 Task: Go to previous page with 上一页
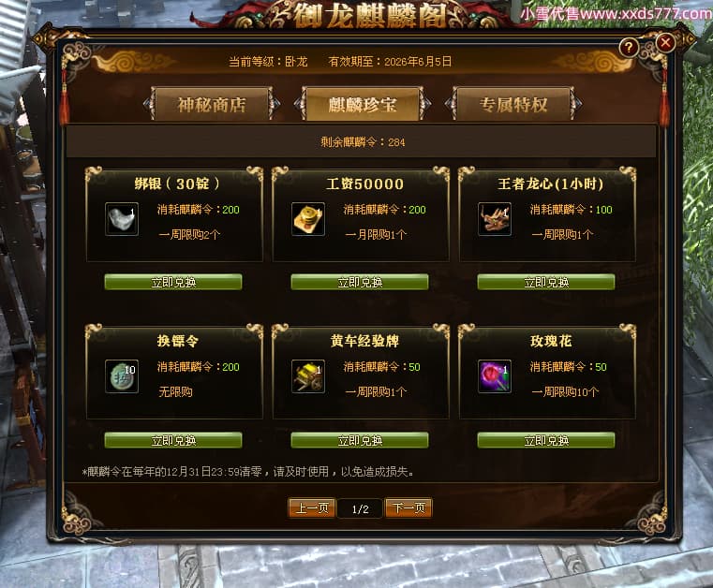point(312,508)
